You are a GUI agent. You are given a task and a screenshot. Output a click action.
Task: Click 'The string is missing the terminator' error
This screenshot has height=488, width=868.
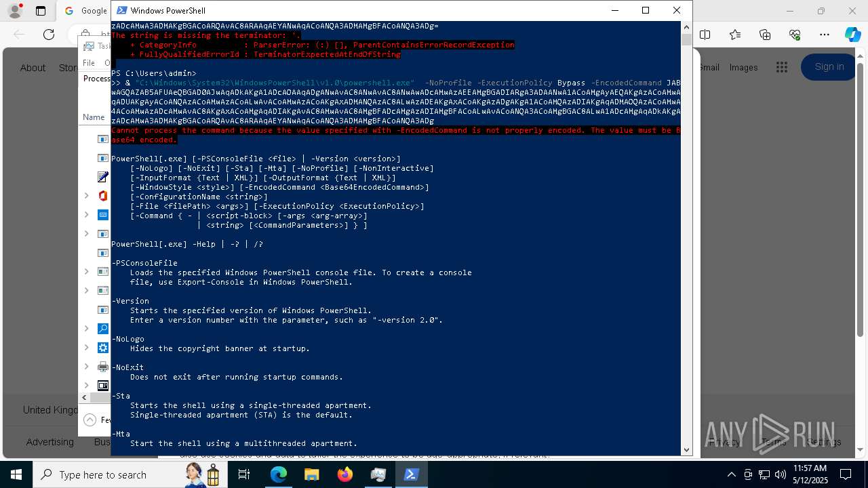(x=206, y=35)
